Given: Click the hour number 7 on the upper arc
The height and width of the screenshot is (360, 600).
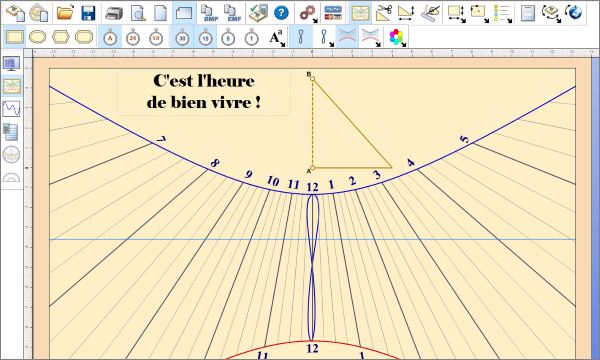Looking at the screenshot, I should pos(162,140).
